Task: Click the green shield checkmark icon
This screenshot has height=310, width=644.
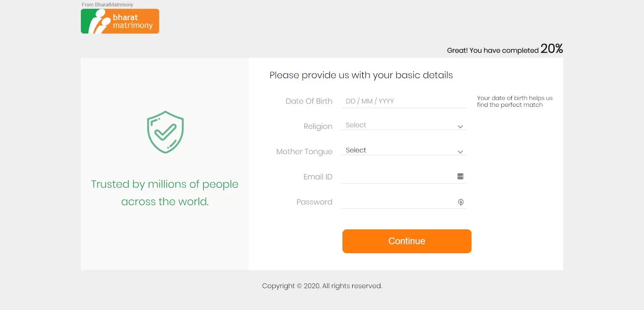Action: coord(165,132)
